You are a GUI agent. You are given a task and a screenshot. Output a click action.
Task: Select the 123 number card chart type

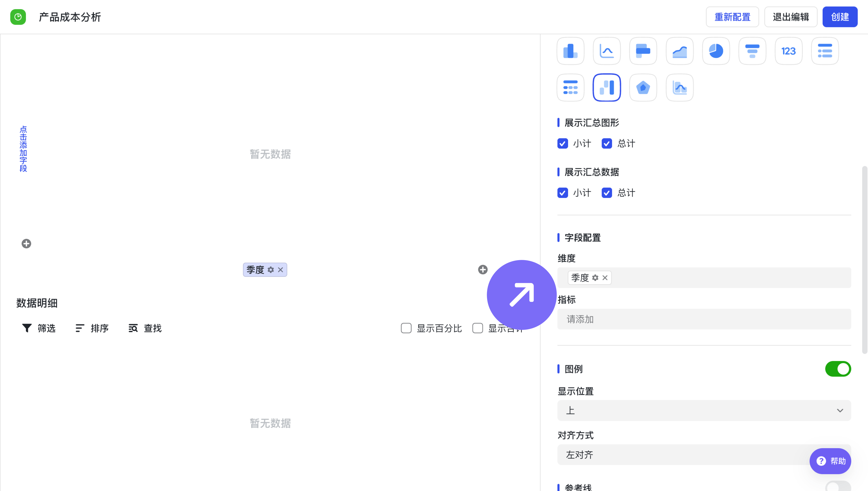pos(789,51)
